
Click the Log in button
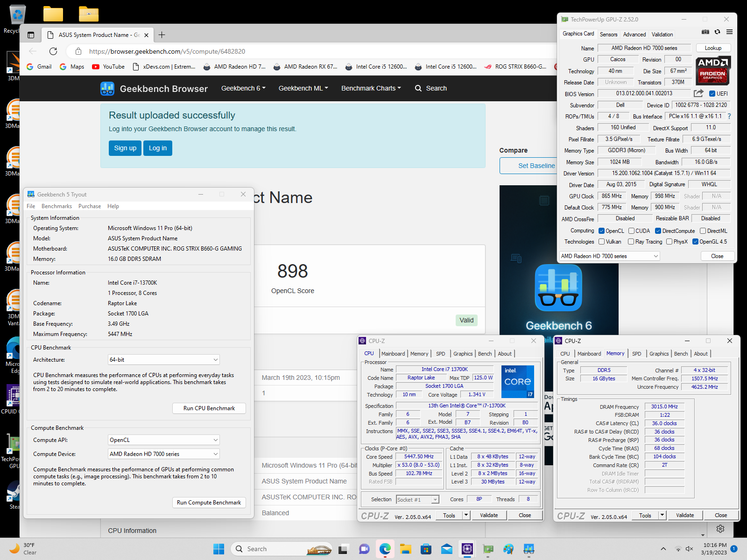[x=158, y=148]
